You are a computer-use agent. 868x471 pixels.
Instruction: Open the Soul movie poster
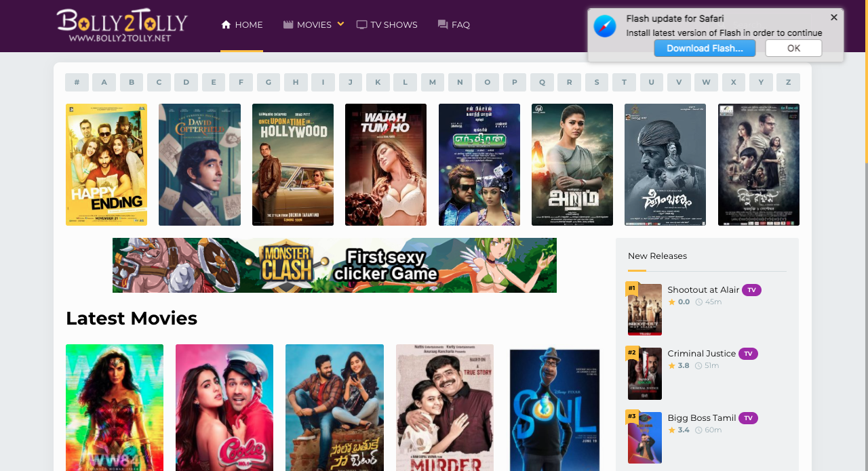coord(555,407)
